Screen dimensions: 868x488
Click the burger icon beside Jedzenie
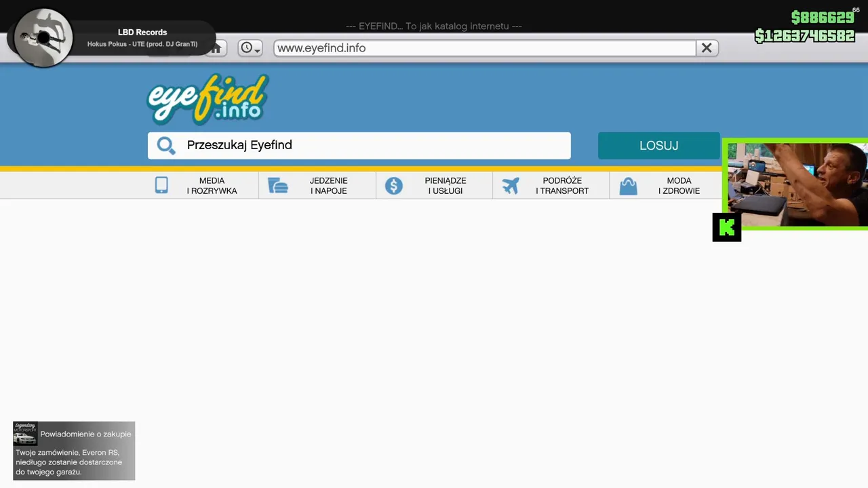(x=278, y=186)
